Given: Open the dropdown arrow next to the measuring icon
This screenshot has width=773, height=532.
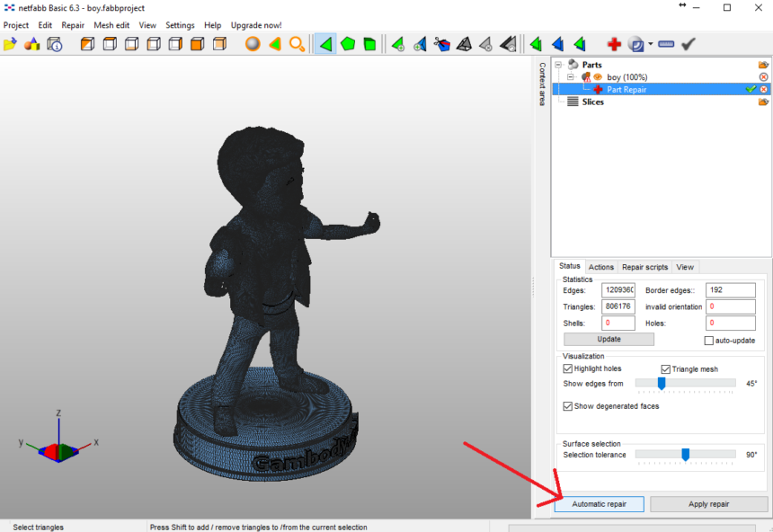Looking at the screenshot, I should point(650,43).
